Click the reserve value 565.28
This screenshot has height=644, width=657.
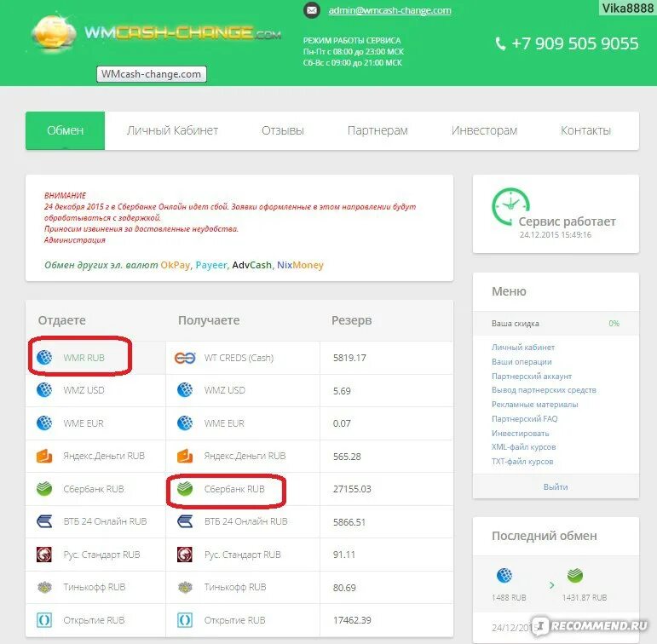coord(347,457)
